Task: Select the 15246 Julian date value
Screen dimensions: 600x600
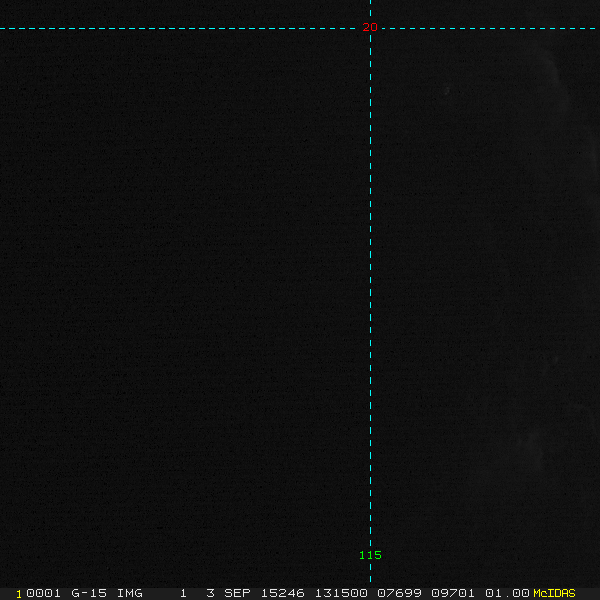Action: tap(282, 593)
